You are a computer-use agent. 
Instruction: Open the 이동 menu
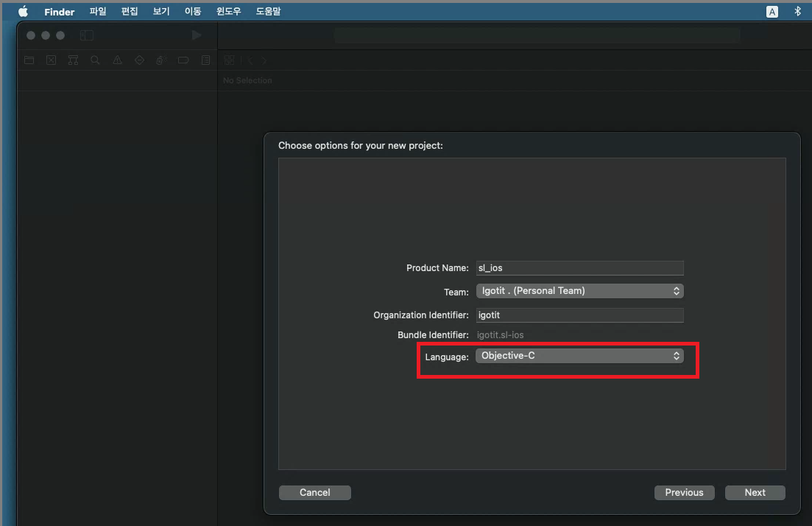[x=193, y=11]
